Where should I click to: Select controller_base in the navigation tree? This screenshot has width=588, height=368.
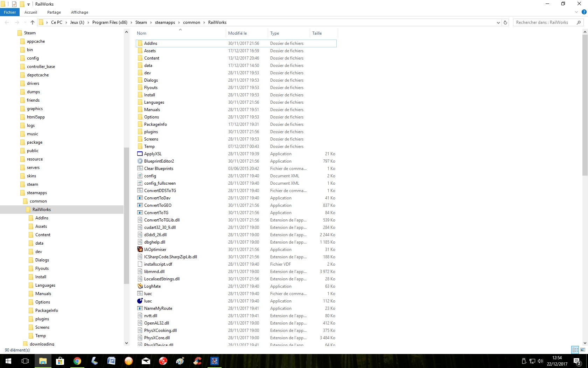coord(41,67)
